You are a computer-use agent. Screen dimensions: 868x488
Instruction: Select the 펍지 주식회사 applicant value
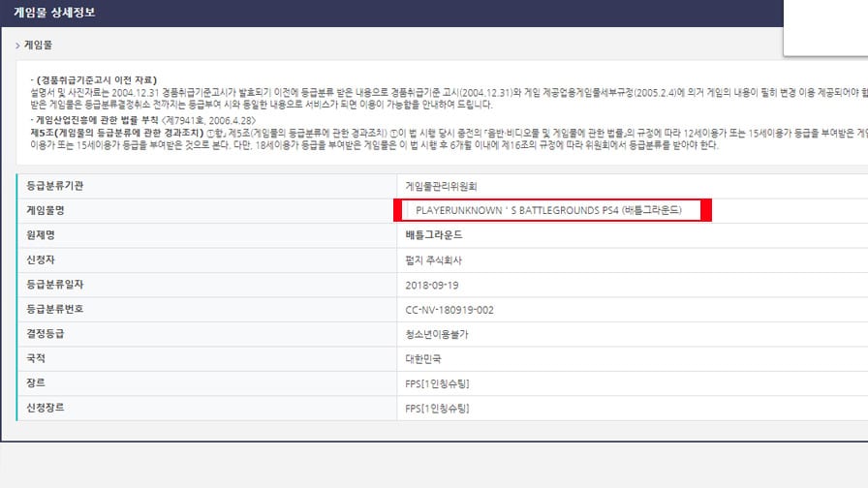click(433, 260)
